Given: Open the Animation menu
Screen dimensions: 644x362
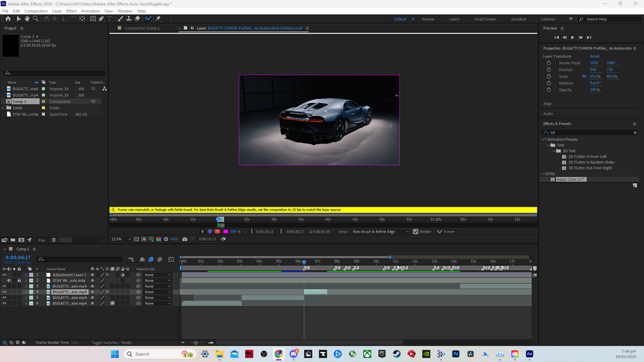Looking at the screenshot, I should 90,11.
